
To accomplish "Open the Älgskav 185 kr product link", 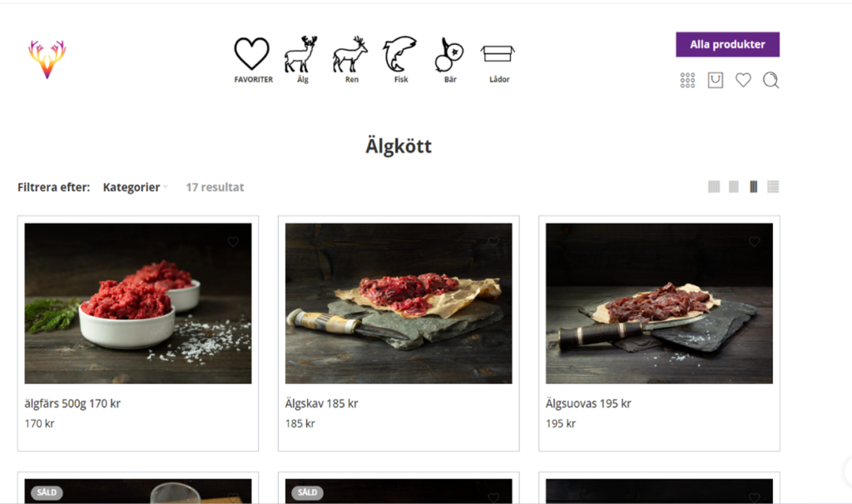I will (x=322, y=403).
